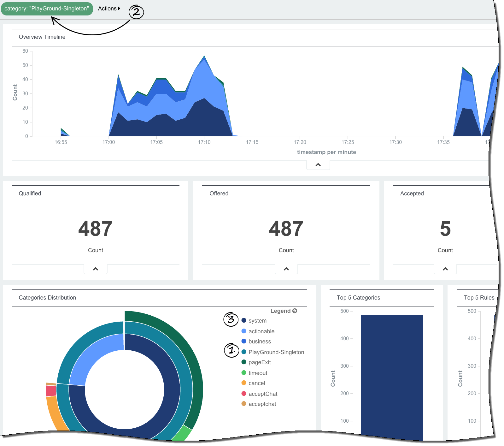Click the acceptChat legend red dot
Viewport: 504px width, 446px height.
coord(244,394)
